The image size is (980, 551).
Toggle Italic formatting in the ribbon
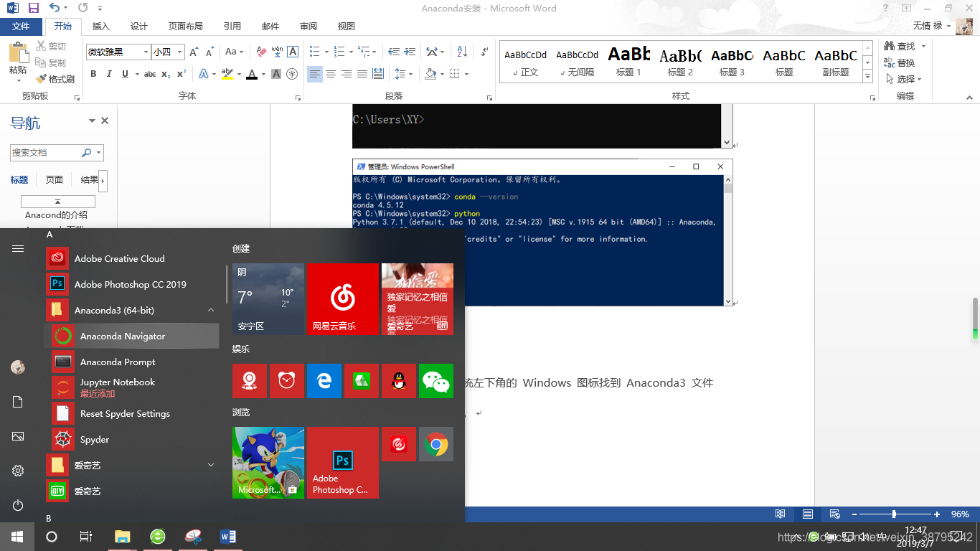click(x=109, y=74)
